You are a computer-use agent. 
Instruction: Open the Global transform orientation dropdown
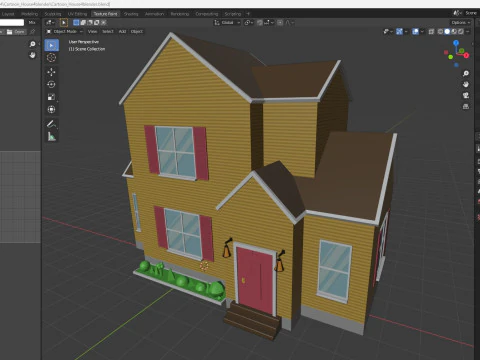pos(227,23)
